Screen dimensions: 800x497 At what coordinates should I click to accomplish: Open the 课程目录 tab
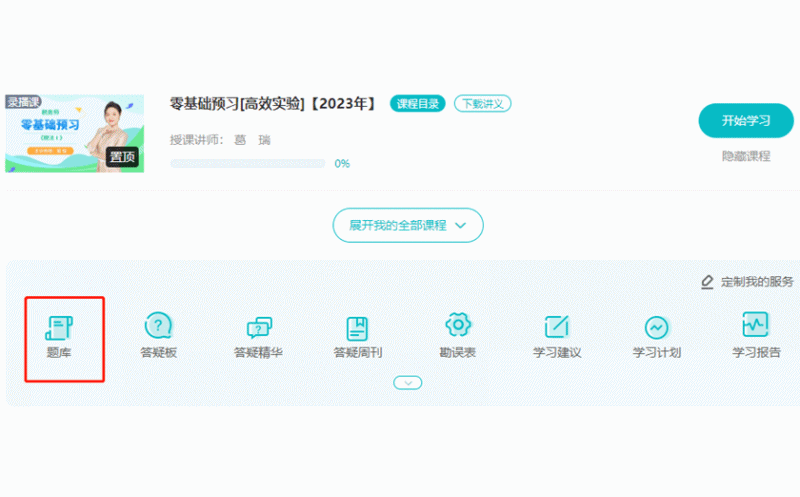pos(417,104)
